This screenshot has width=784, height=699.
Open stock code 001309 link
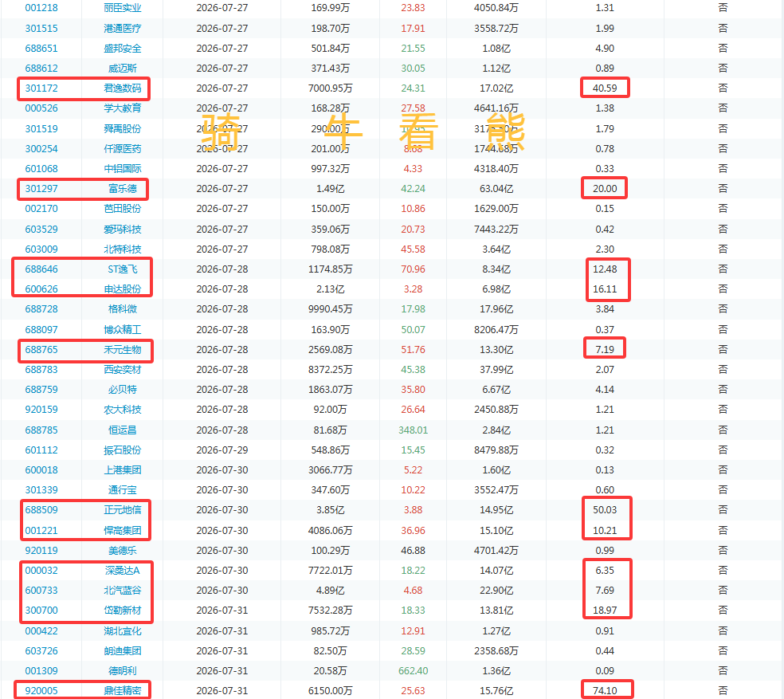coord(41,671)
